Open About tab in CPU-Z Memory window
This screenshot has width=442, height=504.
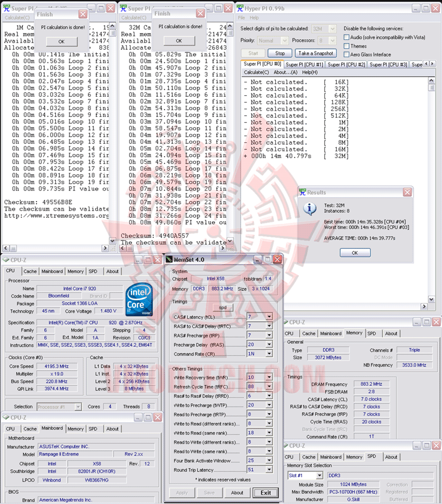click(x=391, y=333)
